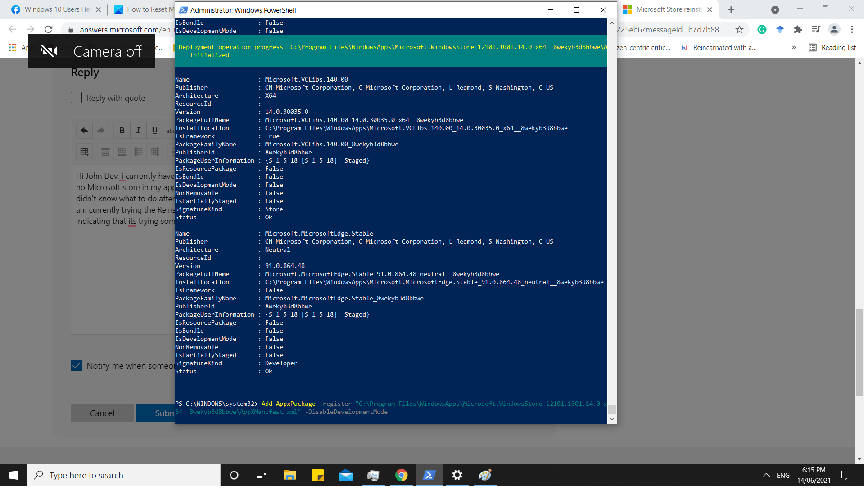Open the Reading list button
This screenshot has height=499, width=868.
(x=832, y=48)
